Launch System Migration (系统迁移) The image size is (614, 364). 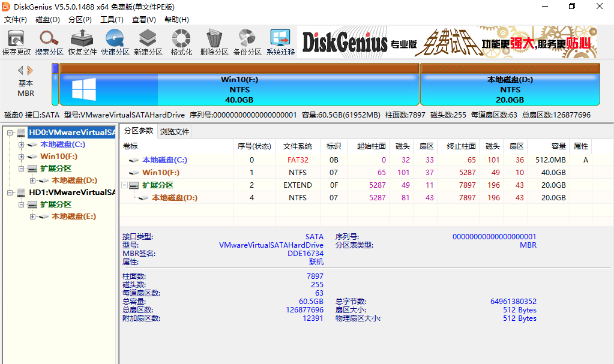280,42
